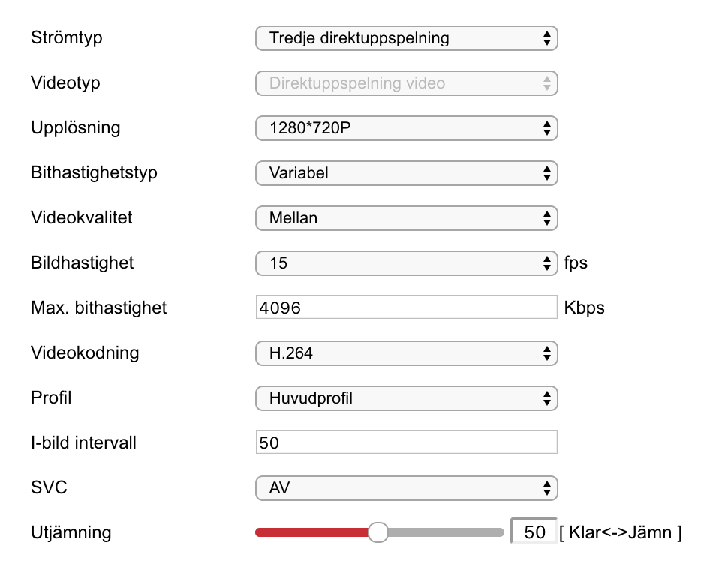The width and height of the screenshot is (728, 582).
Task: Click the Videokvalitet stepper arrows
Action: coord(548,218)
